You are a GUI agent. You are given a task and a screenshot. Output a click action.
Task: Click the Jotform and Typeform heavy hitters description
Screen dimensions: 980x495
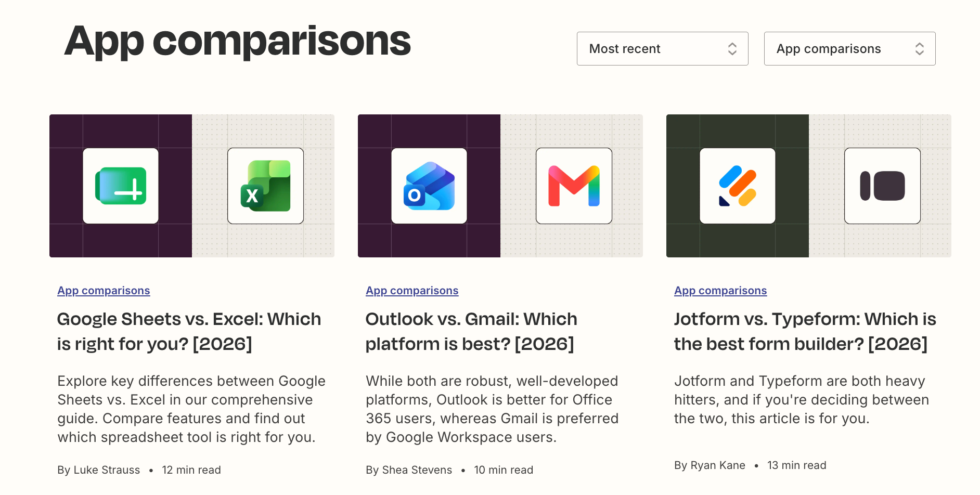tap(802, 399)
